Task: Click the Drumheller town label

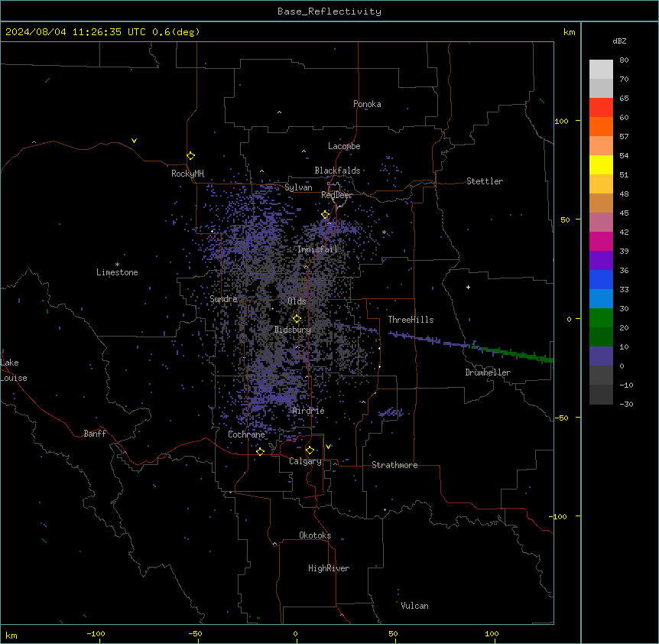Action: pyautogui.click(x=488, y=372)
